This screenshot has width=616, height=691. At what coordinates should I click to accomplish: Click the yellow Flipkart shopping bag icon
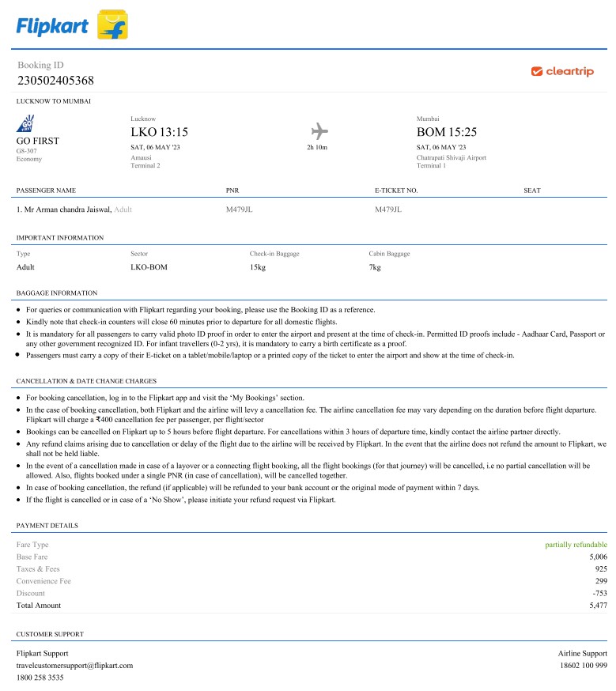point(112,25)
